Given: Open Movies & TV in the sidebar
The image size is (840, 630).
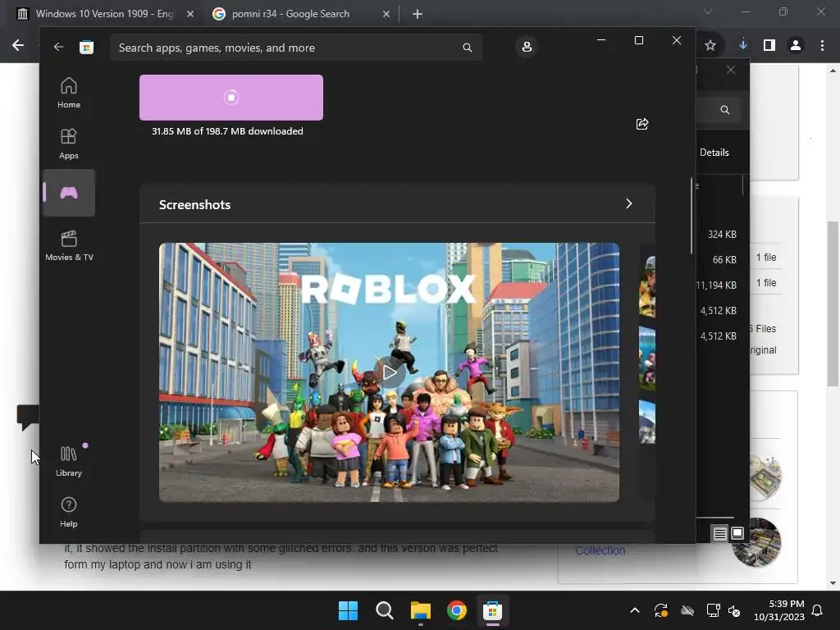Looking at the screenshot, I should [x=69, y=245].
